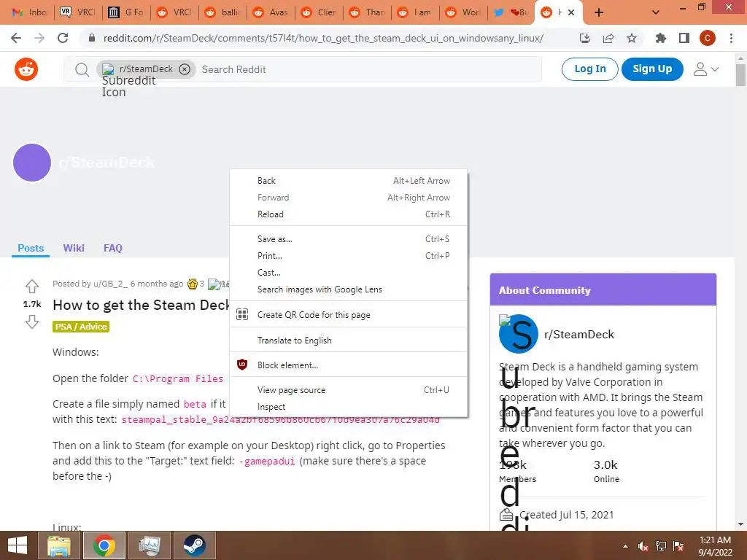Click the search magnifier icon
747x560 pixels.
82,69
